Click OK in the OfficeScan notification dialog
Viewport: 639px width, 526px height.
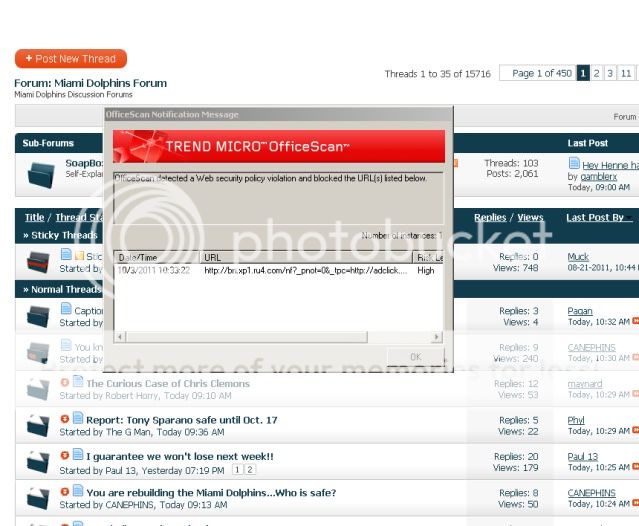click(x=415, y=357)
